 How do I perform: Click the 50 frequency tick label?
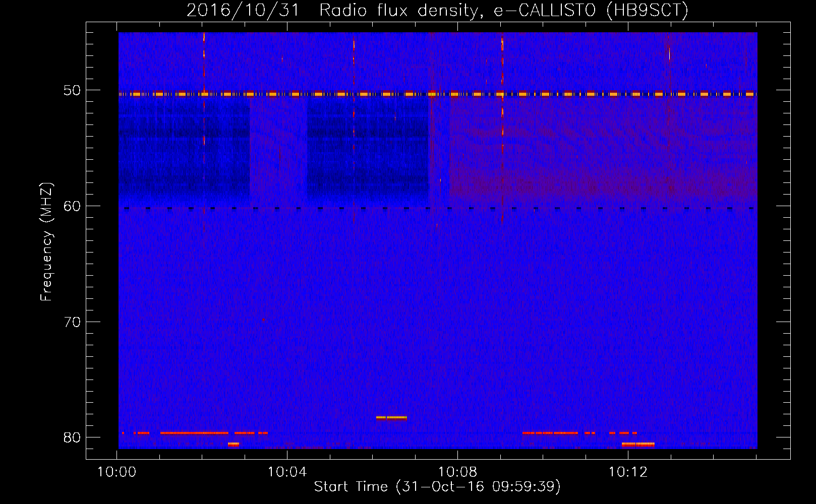coord(72,90)
